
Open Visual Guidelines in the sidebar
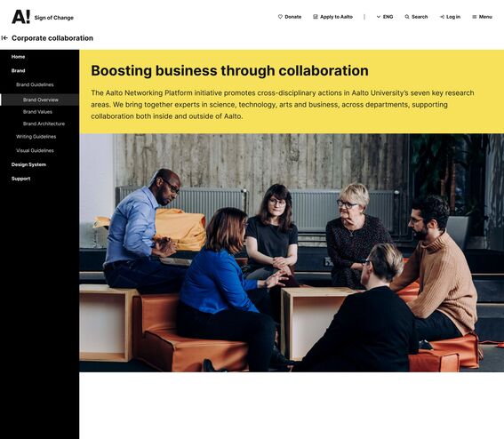click(35, 150)
